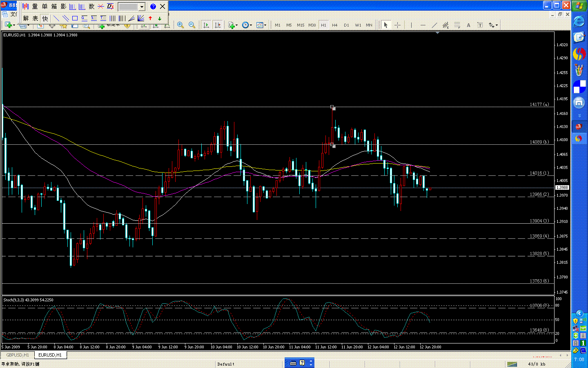Viewport: 588px width, 368px height.
Task: Click the zoom in magnifier icon
Action: pos(180,25)
